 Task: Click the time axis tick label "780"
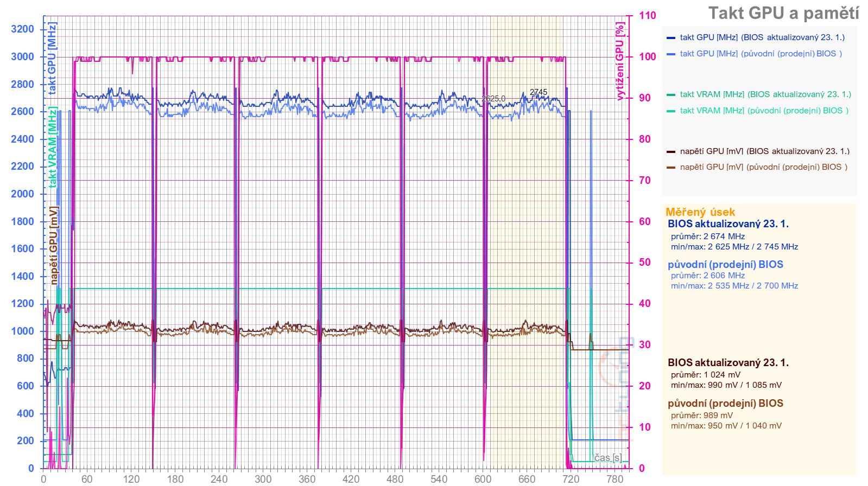tap(614, 479)
